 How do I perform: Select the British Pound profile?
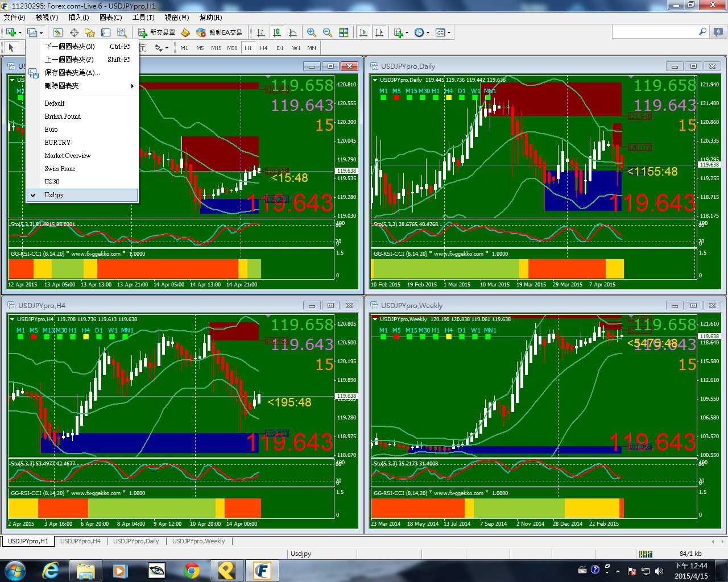pyautogui.click(x=82, y=117)
